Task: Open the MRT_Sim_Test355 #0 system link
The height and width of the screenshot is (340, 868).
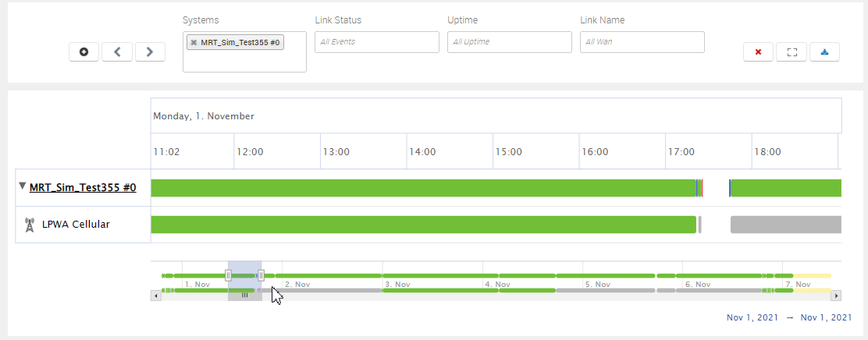Action: click(x=83, y=188)
